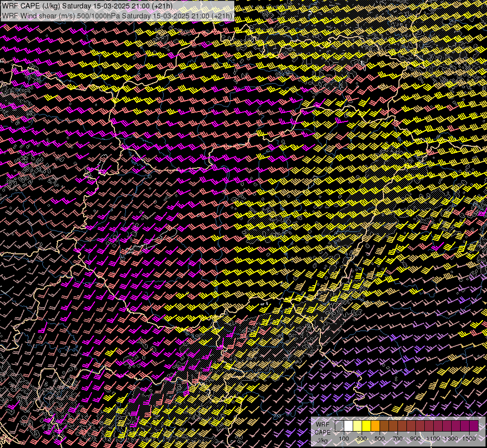487x448 pixels.
Task: Click the WRF CAPE title line
Action: click(x=87, y=6)
